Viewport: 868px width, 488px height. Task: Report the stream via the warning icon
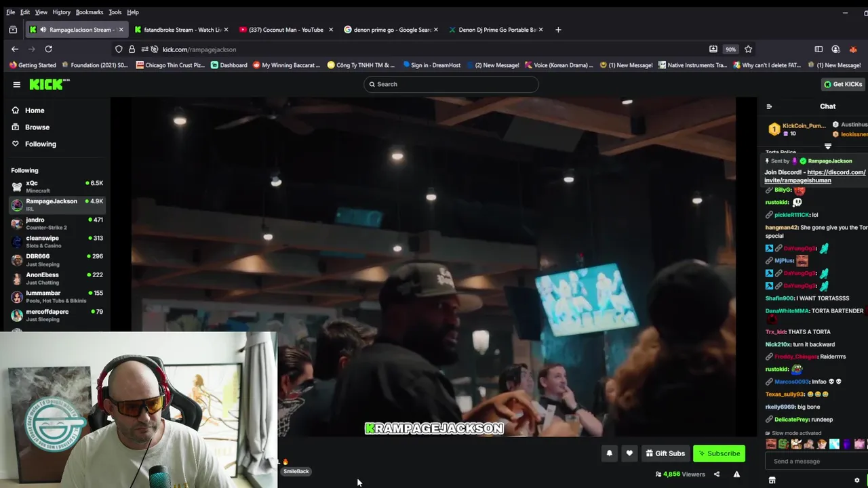(x=736, y=474)
